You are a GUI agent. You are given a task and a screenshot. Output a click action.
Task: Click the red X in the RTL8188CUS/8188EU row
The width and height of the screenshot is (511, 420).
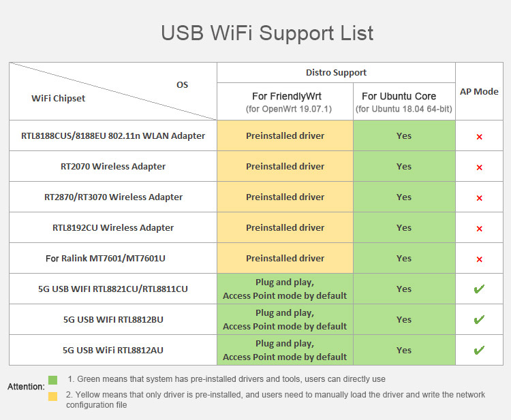tap(479, 137)
